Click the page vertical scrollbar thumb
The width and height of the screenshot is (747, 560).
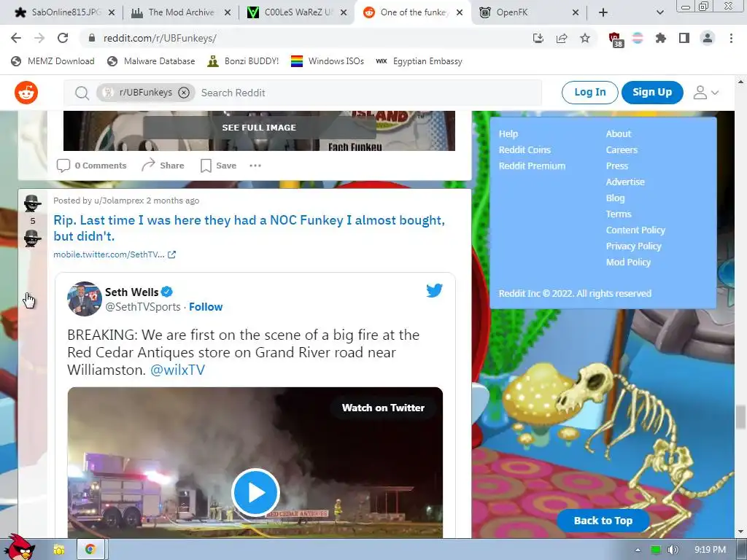(740, 416)
